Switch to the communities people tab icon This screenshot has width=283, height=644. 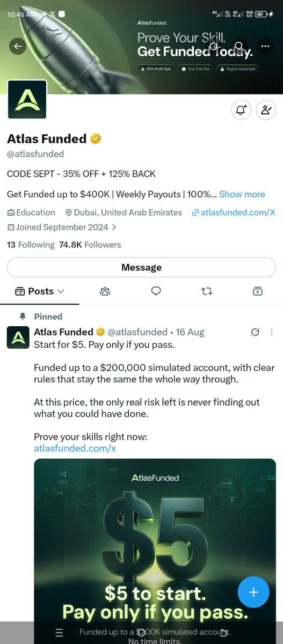pyautogui.click(x=105, y=291)
